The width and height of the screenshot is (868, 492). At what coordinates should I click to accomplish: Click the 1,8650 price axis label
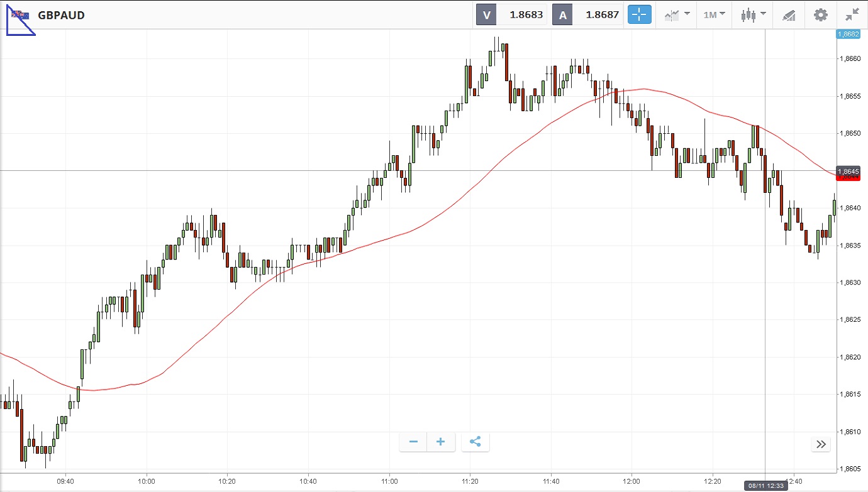coord(849,133)
